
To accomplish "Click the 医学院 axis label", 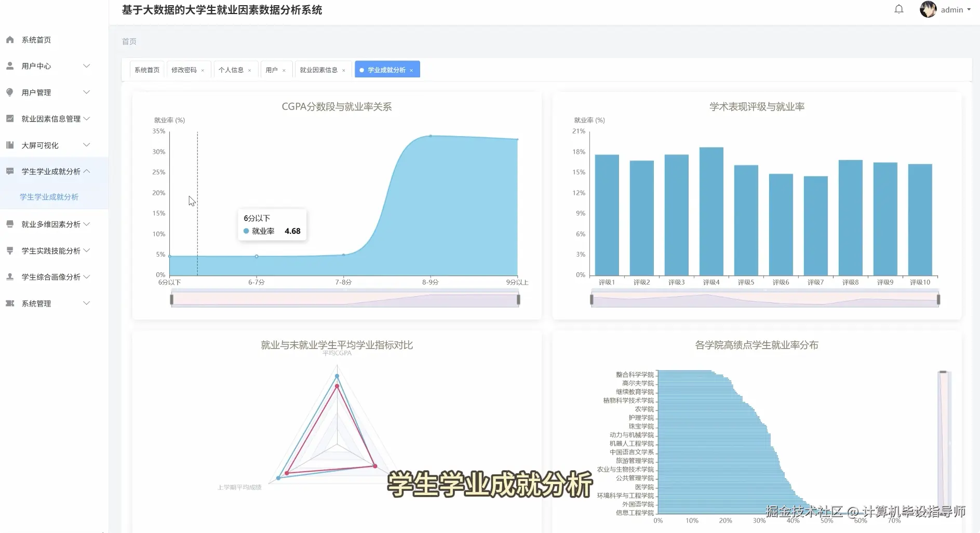I will click(645, 487).
